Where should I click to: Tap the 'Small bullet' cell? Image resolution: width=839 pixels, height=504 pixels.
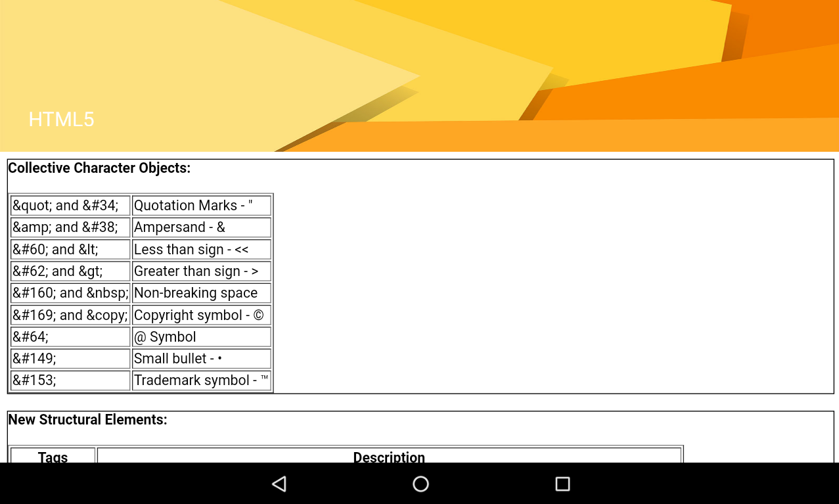click(202, 359)
